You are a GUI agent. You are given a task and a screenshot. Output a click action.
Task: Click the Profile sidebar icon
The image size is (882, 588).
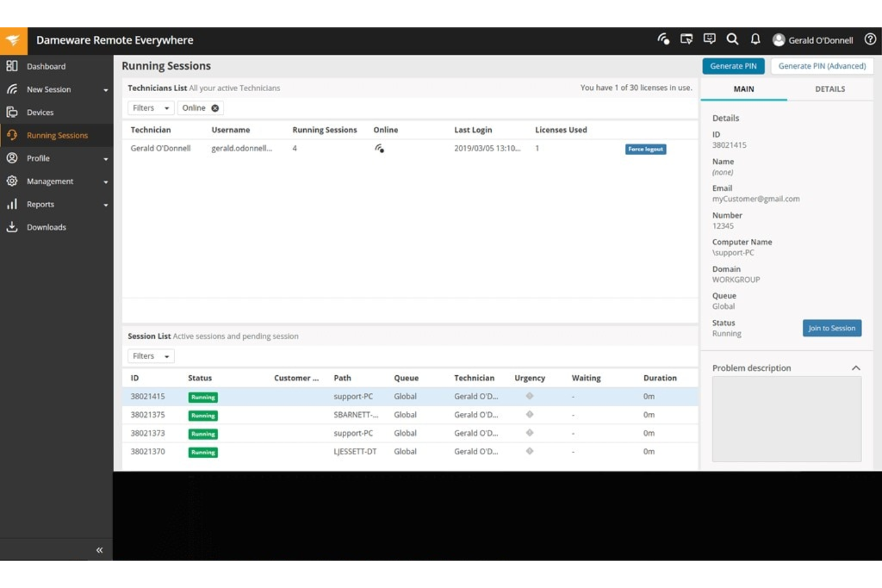12,158
